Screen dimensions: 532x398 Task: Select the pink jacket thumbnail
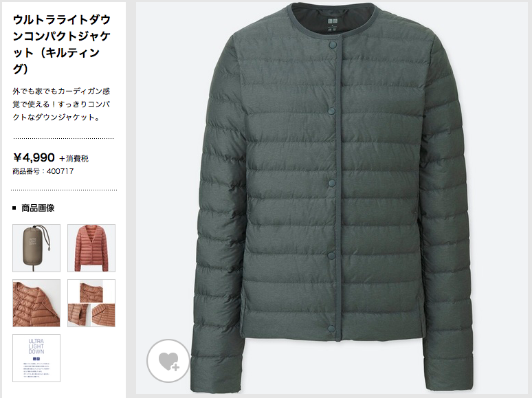(x=91, y=248)
